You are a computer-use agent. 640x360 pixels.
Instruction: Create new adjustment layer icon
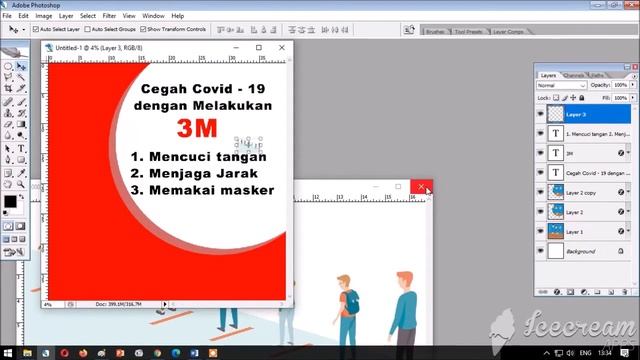tap(584, 292)
